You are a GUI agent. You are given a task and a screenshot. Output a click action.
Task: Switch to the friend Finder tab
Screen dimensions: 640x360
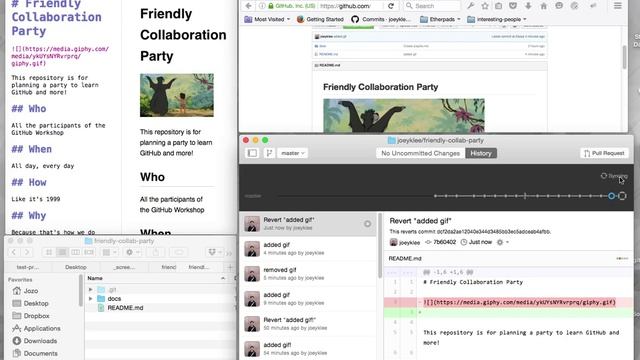coord(169,267)
